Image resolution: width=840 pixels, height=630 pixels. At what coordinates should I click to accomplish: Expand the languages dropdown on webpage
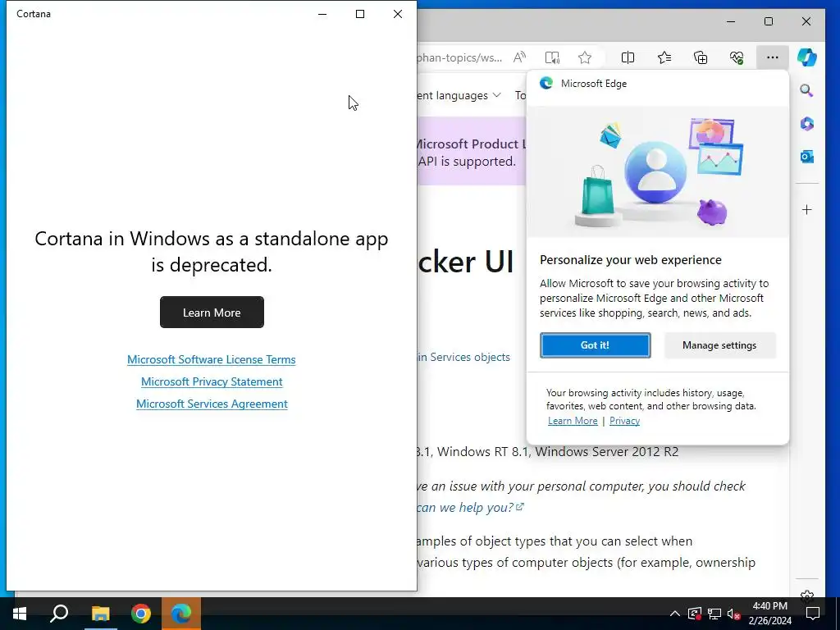[x=459, y=95]
